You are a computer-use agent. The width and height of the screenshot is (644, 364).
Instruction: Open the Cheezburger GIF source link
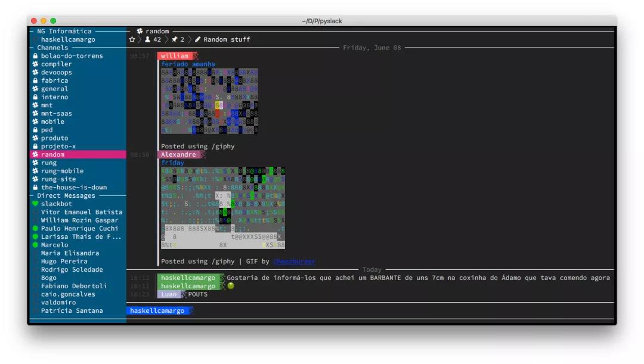pos(294,261)
